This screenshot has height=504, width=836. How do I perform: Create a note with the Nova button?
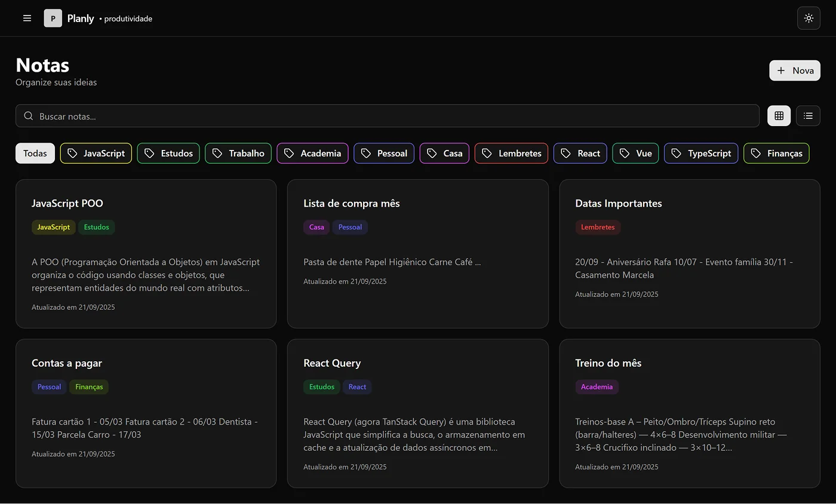795,70
